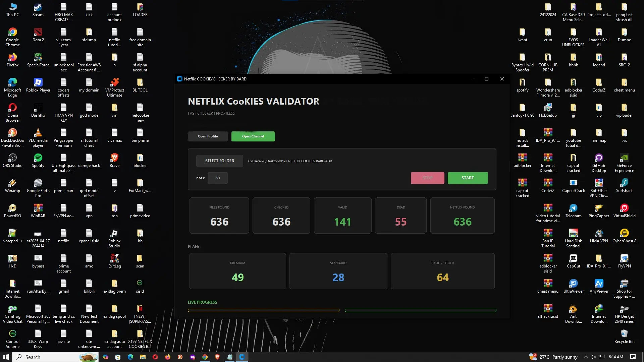Screen dimensions: 644x362
Task: Select the Microsoft Edge desktop icon
Action: pos(12,88)
